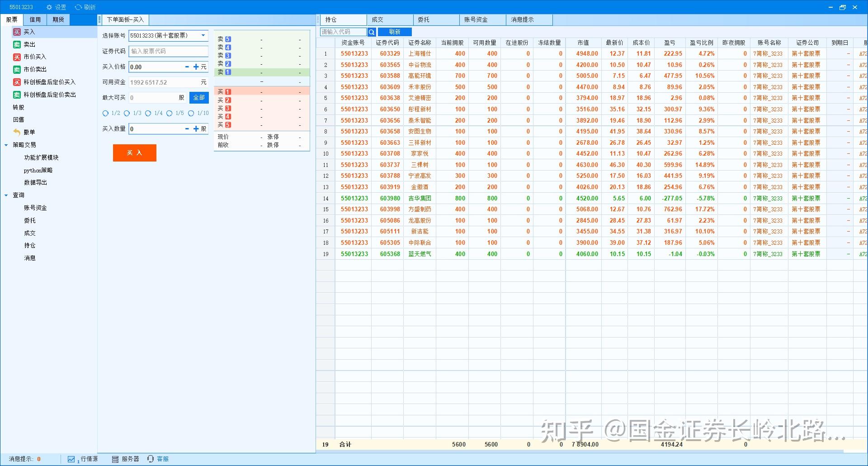Click the 撤单 cancel order icon

click(16, 132)
